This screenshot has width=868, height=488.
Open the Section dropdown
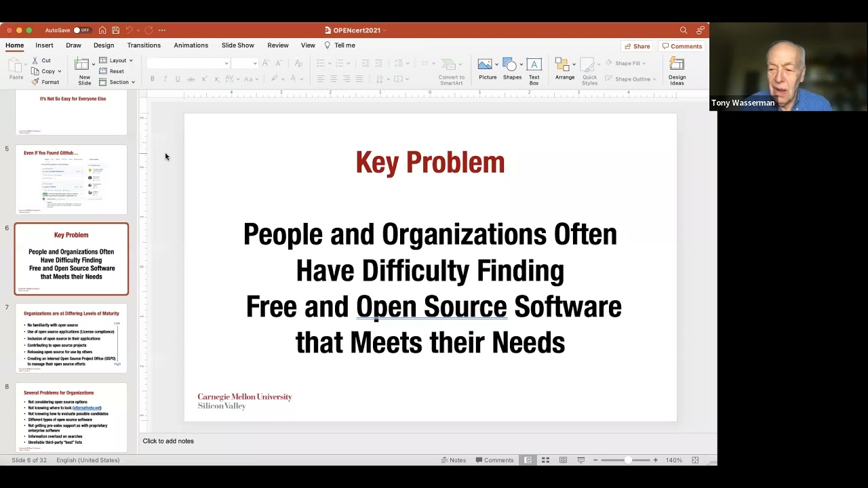[x=117, y=82]
